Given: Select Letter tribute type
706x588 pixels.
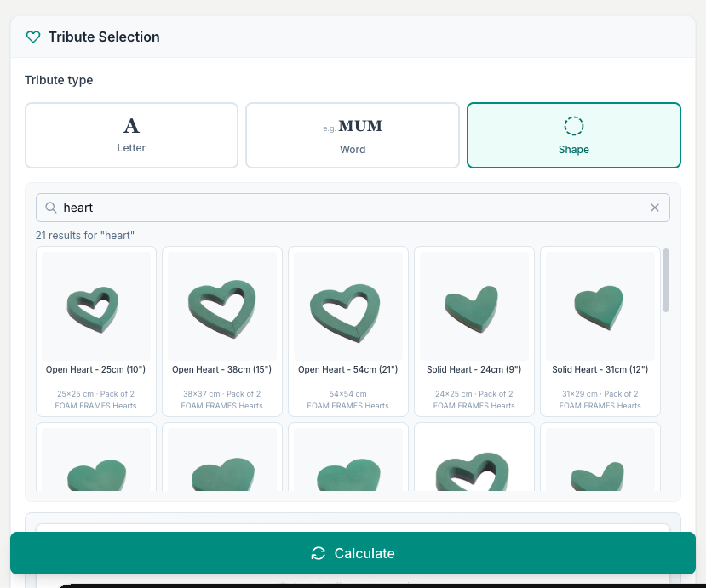Looking at the screenshot, I should point(131,135).
